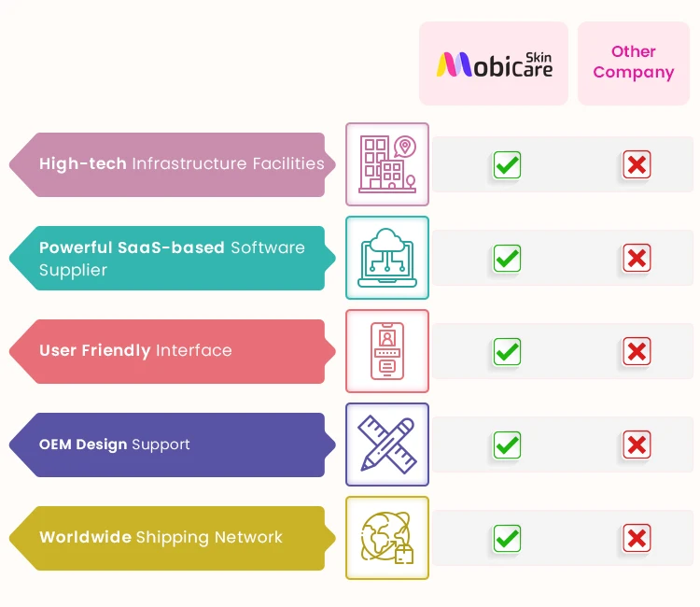Image resolution: width=700 pixels, height=607 pixels.
Task: Click the building infrastructure icon
Action: point(387,164)
